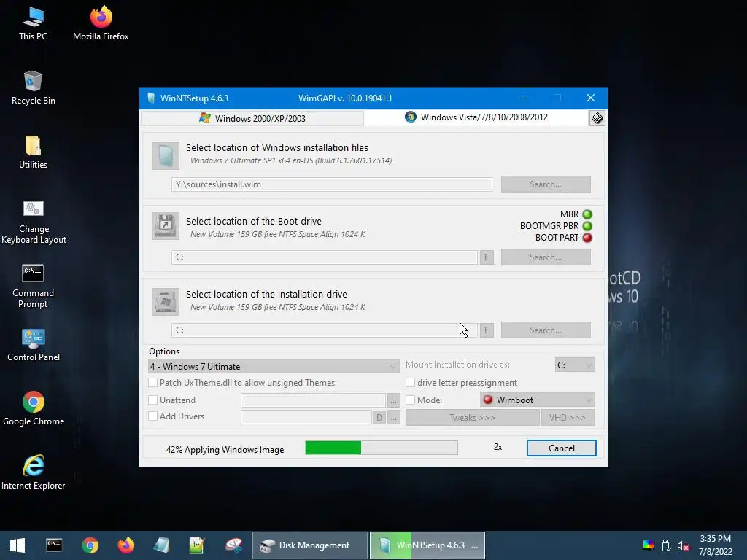Enable Patch UxTheme.dll checkbox
The height and width of the screenshot is (560, 747).
153,383
